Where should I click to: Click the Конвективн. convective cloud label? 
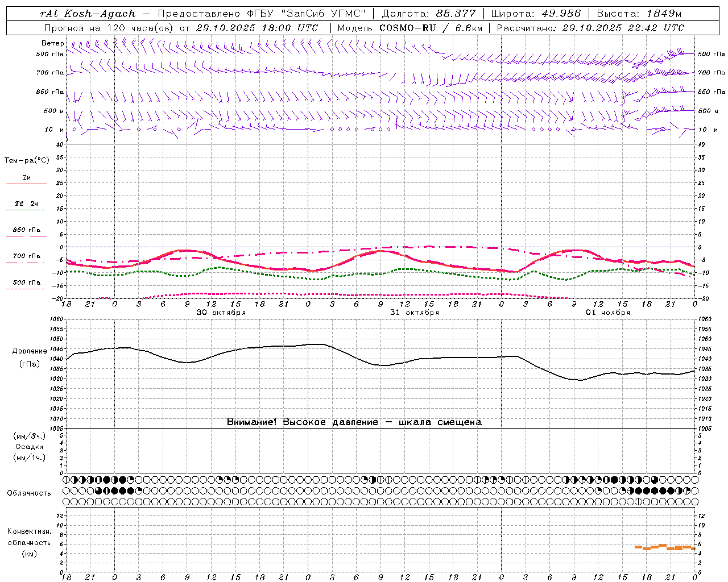tap(29, 531)
